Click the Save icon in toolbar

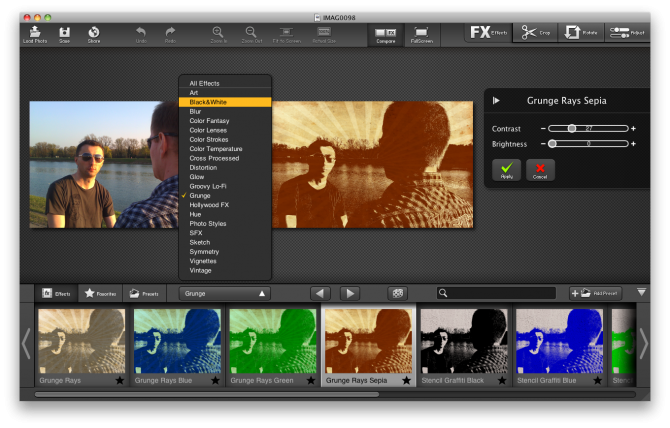[64, 32]
